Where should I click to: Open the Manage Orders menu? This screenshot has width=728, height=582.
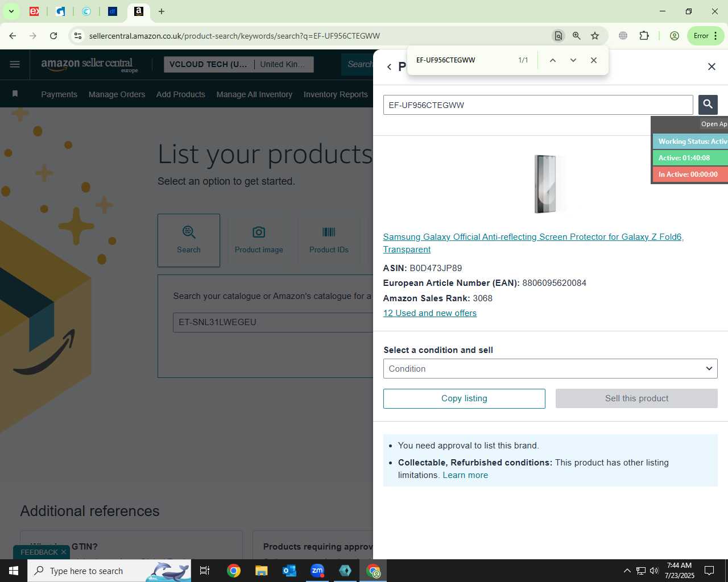[117, 94]
